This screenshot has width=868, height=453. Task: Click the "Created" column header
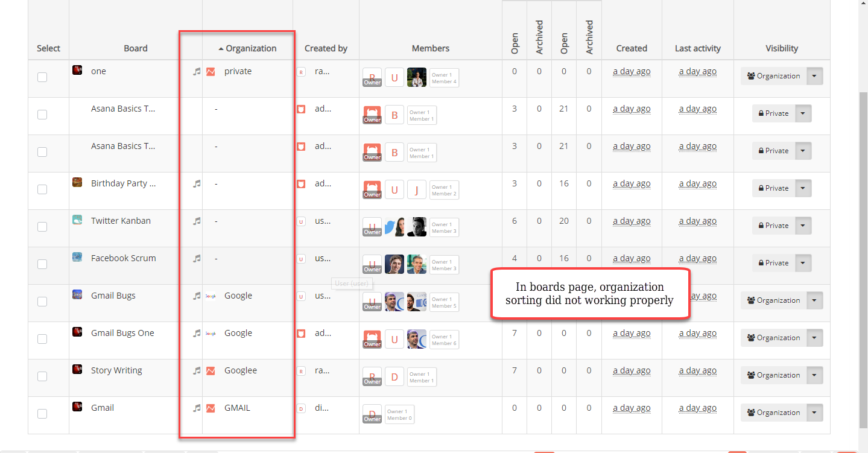click(632, 48)
